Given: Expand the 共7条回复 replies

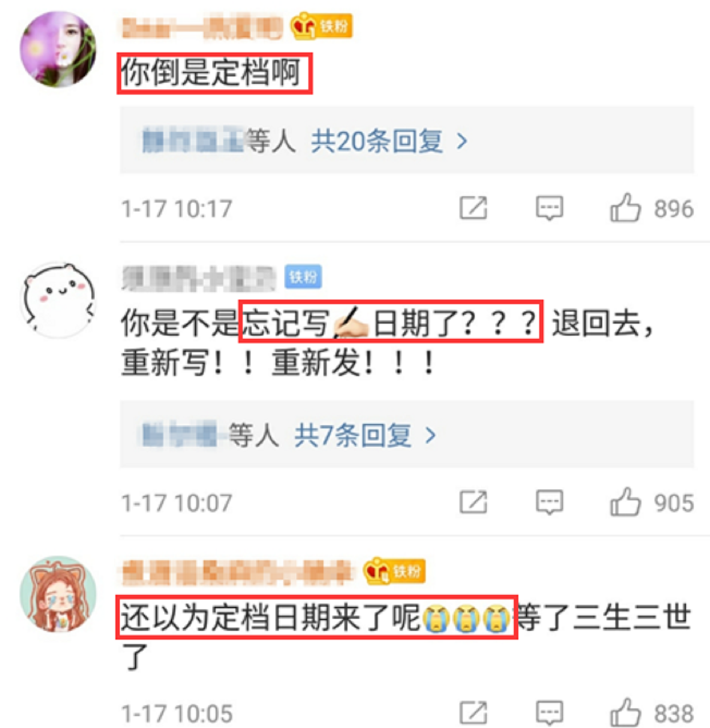Looking at the screenshot, I should tap(353, 435).
